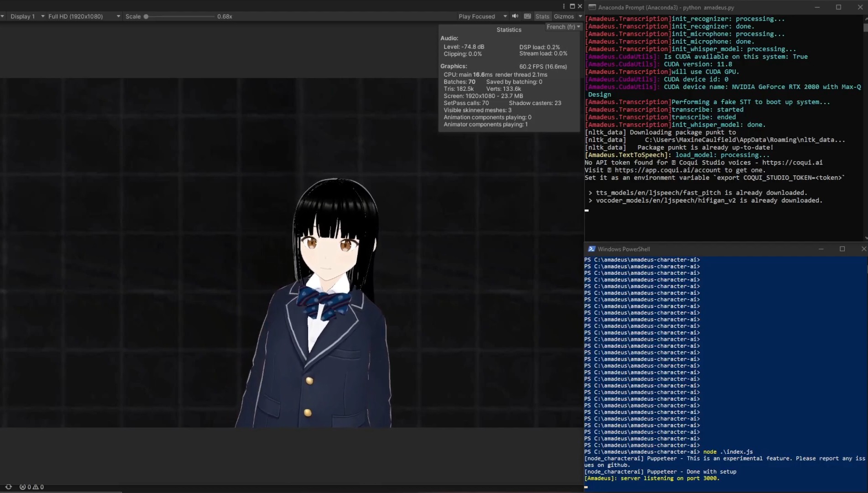Image resolution: width=868 pixels, height=493 pixels.
Task: Open the Gizmos dropdown arrow
Action: 580,16
